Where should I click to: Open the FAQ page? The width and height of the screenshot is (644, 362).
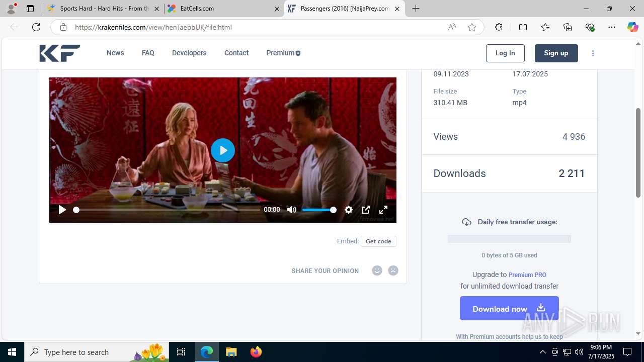click(x=148, y=53)
